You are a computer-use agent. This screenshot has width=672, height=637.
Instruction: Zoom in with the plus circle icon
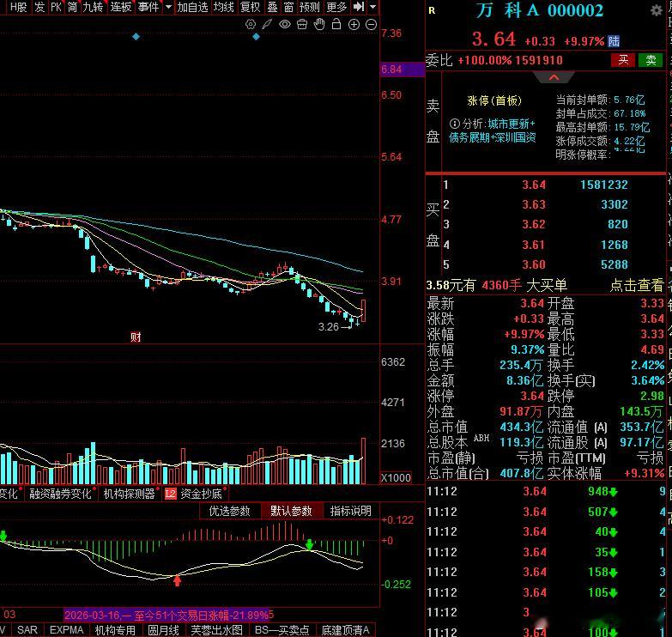(x=354, y=24)
